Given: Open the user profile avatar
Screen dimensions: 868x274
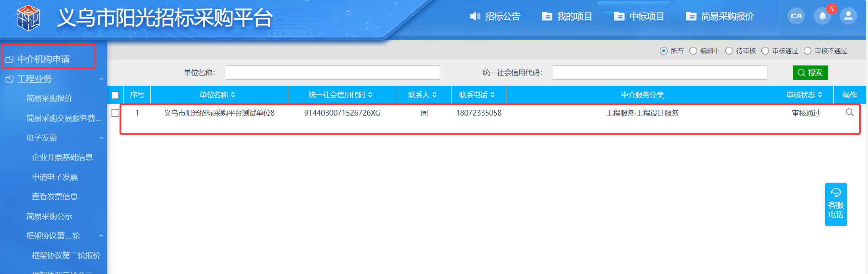Looking at the screenshot, I should click(848, 16).
